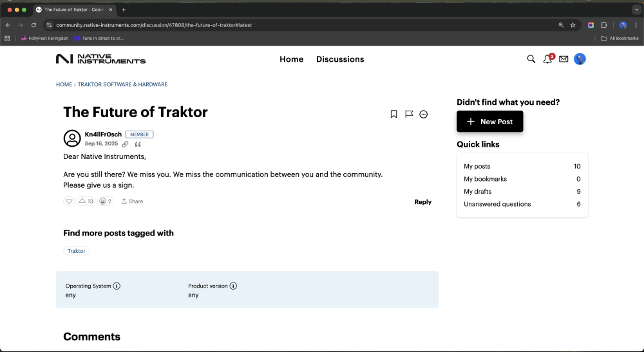644x352 pixels.
Task: Open a new browser tab
Action: pyautogui.click(x=123, y=10)
